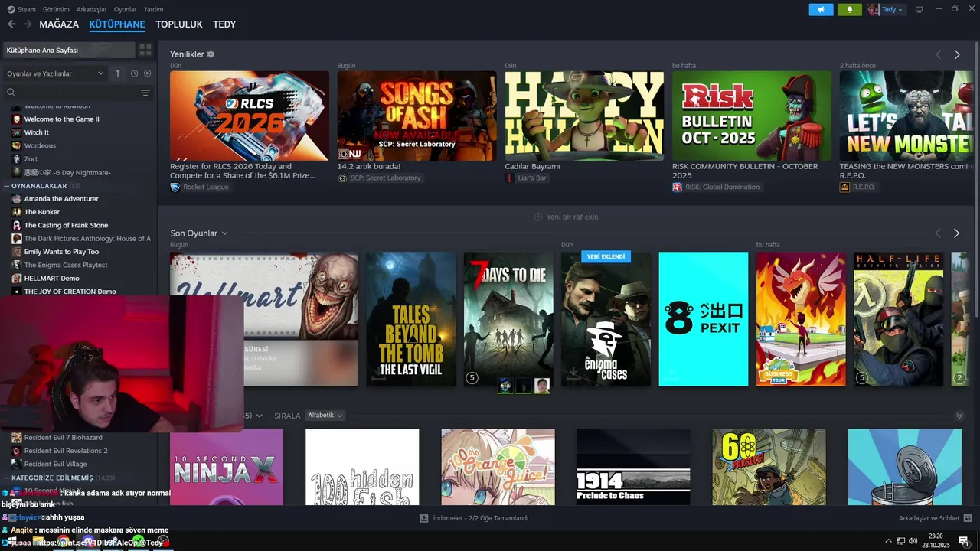Open downloads manager icon in status bar

click(x=423, y=518)
